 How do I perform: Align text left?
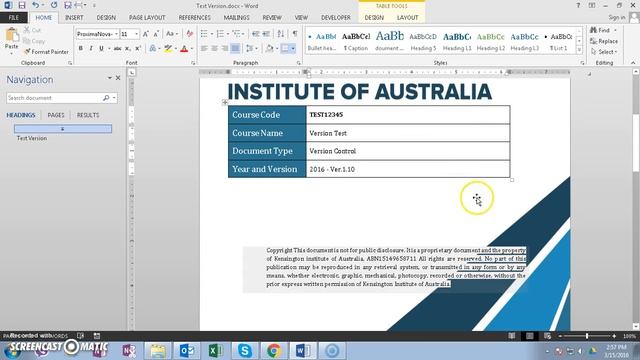[x=204, y=49]
